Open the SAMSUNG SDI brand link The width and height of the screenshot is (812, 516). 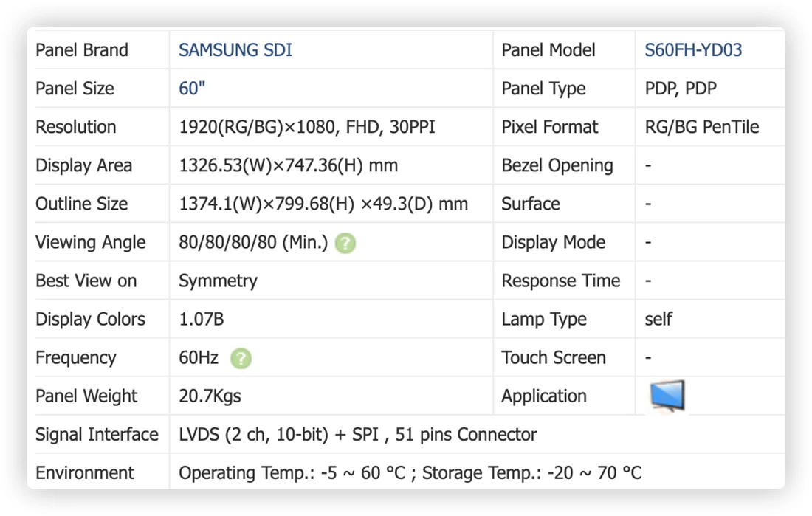pyautogui.click(x=235, y=50)
